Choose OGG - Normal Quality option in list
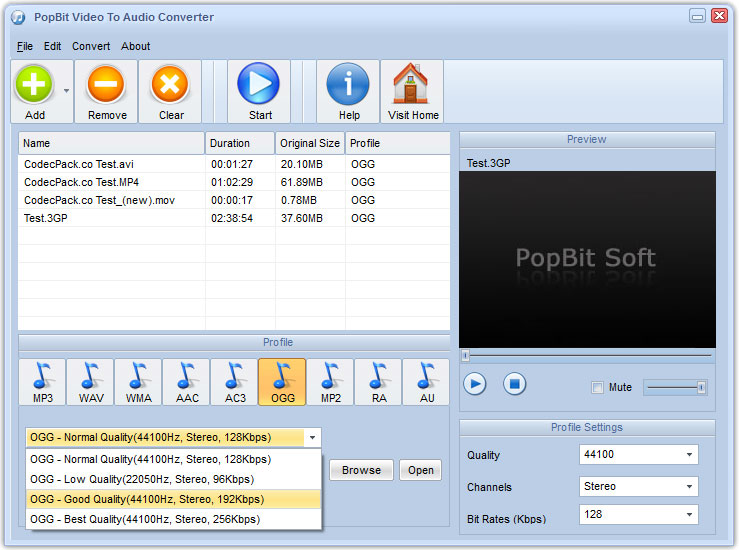This screenshot has height=550, width=739. click(173, 459)
